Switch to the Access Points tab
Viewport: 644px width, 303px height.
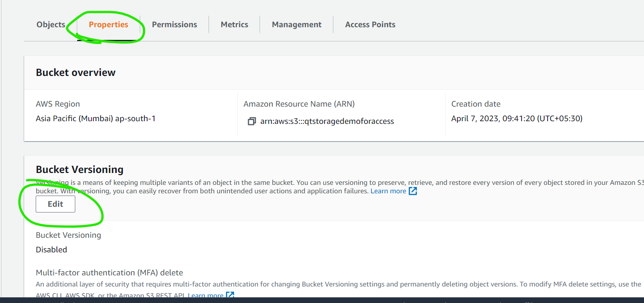[x=370, y=25]
